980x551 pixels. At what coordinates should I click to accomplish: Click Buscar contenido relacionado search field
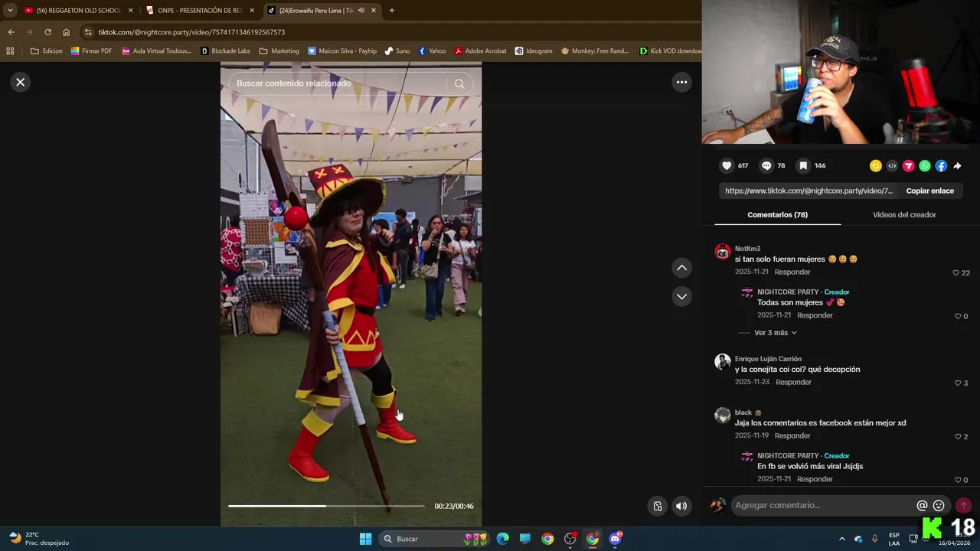pyautogui.click(x=338, y=83)
